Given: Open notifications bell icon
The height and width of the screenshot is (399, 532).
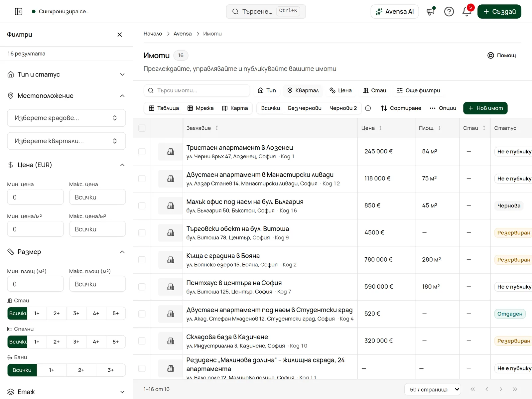Looking at the screenshot, I should tap(467, 12).
